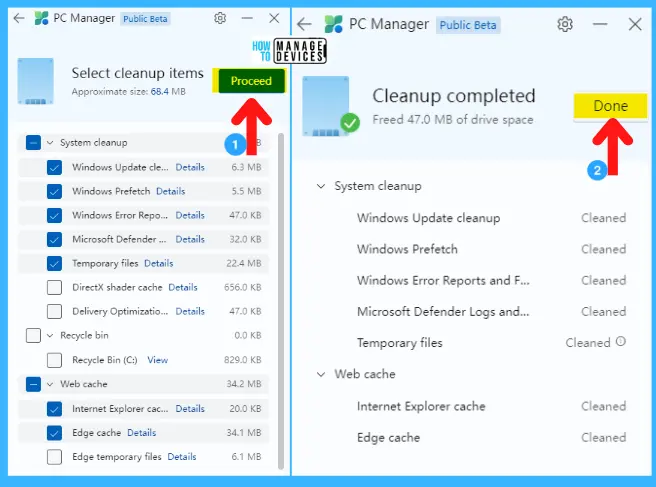Go back using right window's back arrow
Image resolution: width=656 pixels, height=487 pixels.
coord(304,24)
